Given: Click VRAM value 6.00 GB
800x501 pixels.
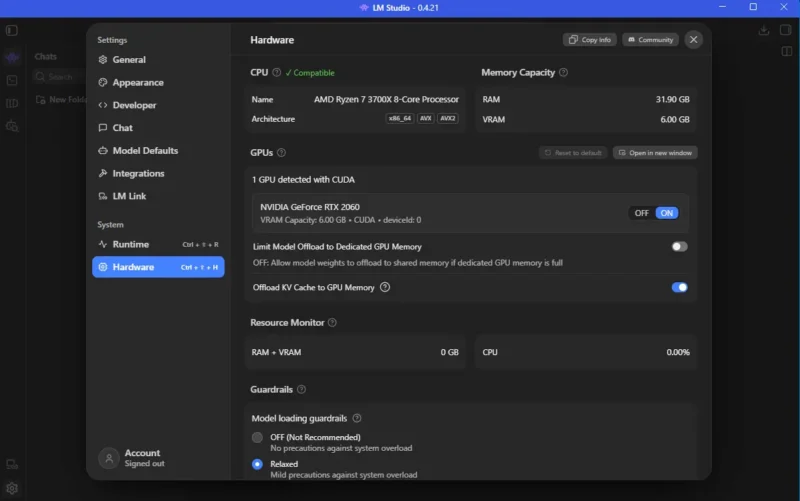Looking at the screenshot, I should click(x=674, y=119).
